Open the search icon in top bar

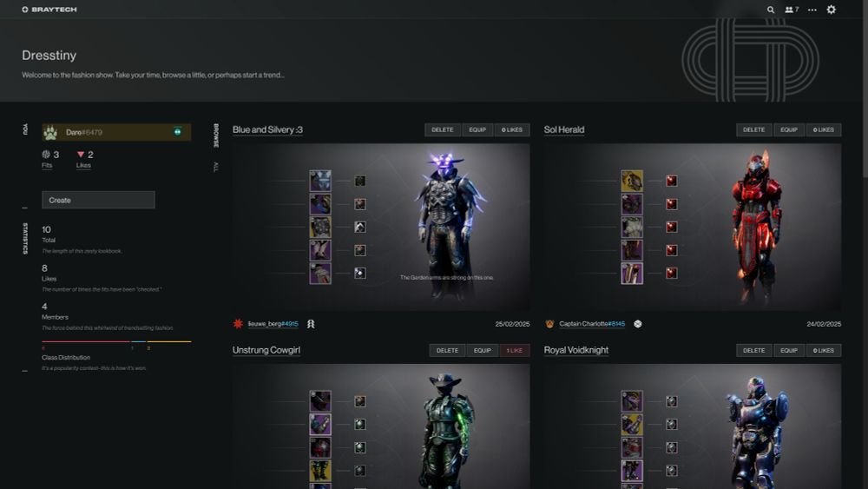click(770, 10)
